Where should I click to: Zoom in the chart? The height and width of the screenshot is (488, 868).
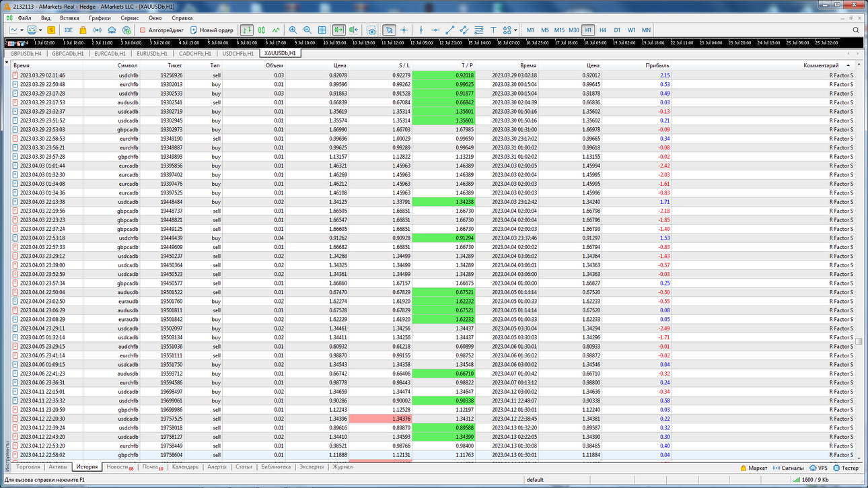click(x=293, y=30)
